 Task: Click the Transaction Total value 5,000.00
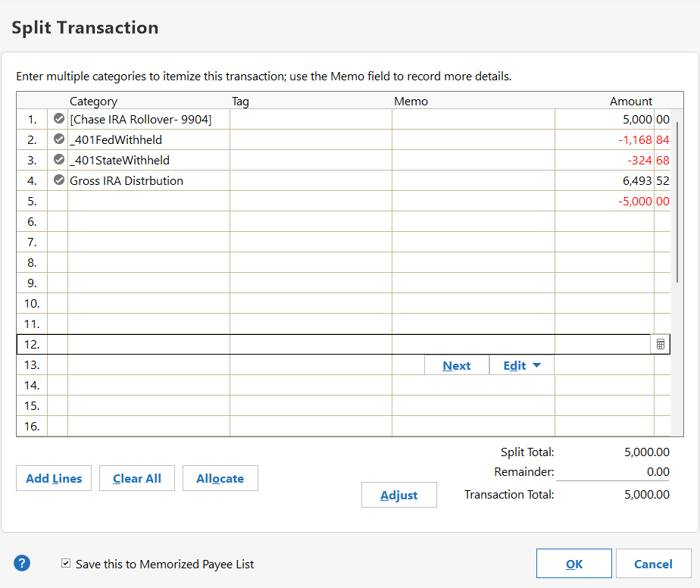(647, 494)
